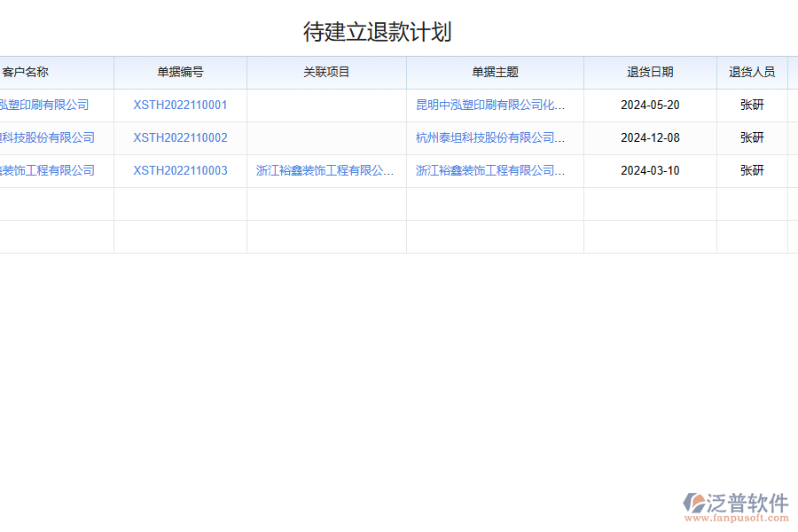The width and height of the screenshot is (798, 532).
Task: Select 张研 in the first row
Action: (x=749, y=105)
